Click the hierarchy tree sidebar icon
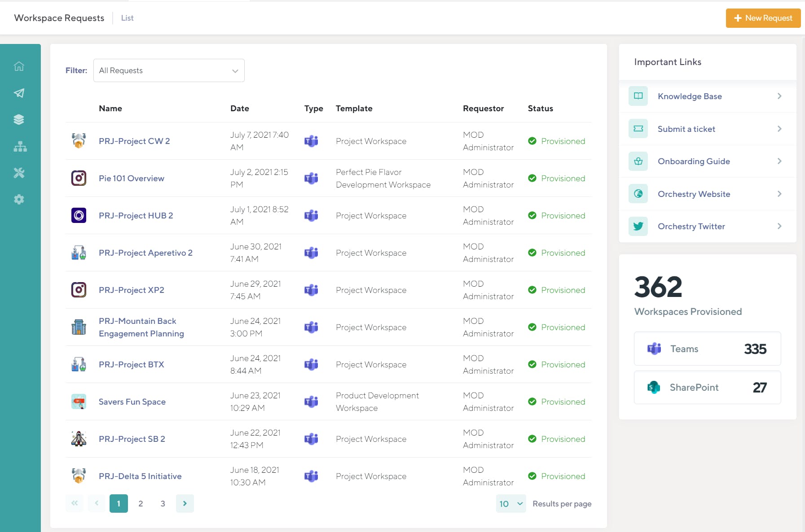The image size is (805, 532). (20, 147)
